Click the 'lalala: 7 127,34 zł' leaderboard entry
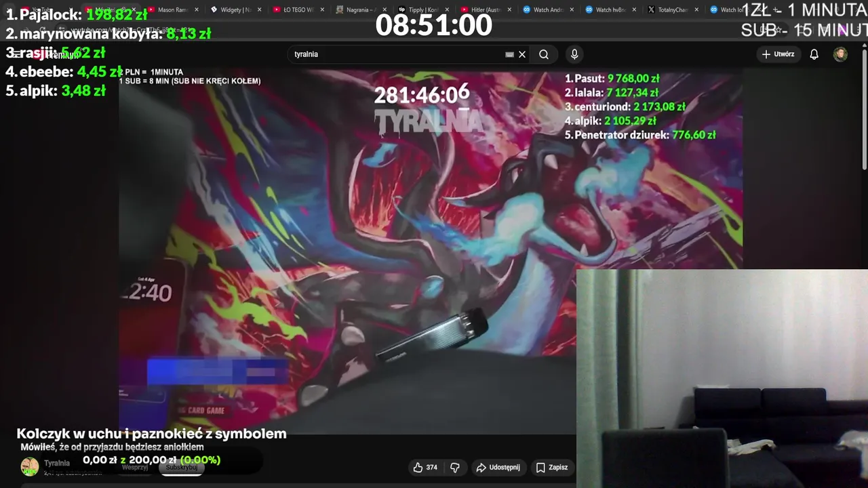The image size is (868, 488). click(612, 92)
